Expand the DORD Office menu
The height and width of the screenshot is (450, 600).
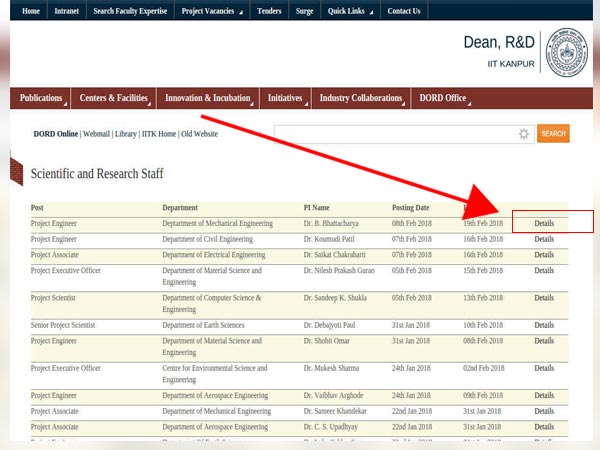443,98
